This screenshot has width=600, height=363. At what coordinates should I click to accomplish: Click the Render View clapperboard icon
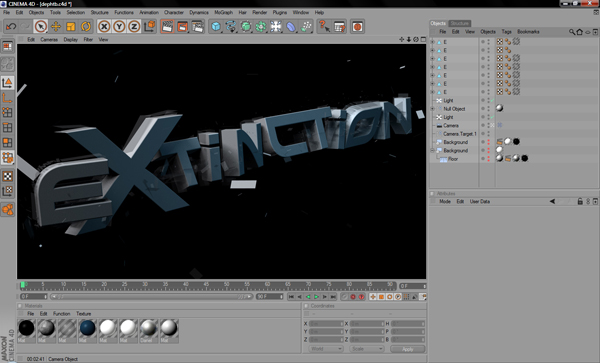click(x=167, y=26)
